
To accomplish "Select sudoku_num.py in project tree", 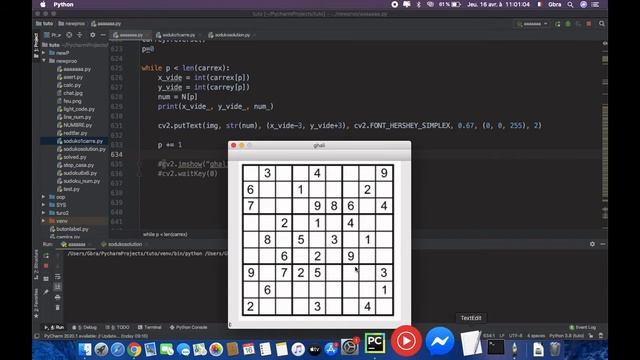I will click(x=82, y=181).
